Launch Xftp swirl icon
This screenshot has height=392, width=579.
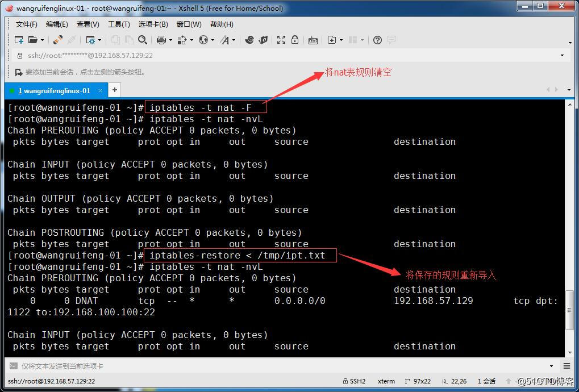click(249, 40)
